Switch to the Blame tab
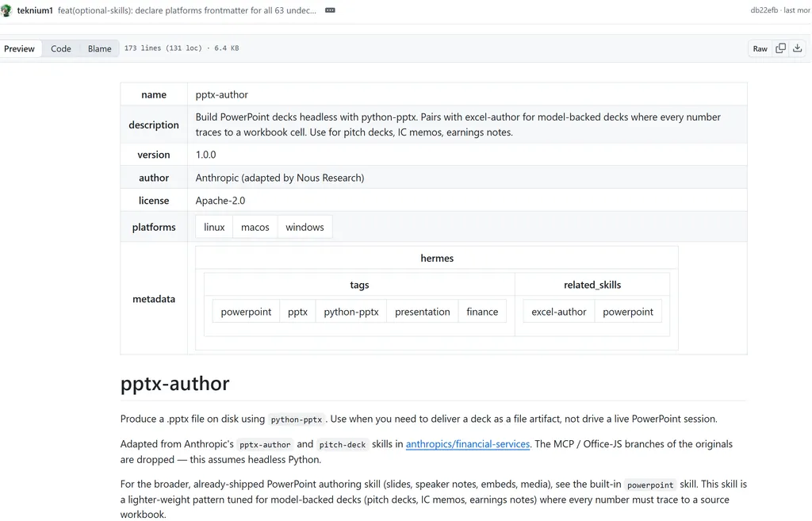 point(99,48)
